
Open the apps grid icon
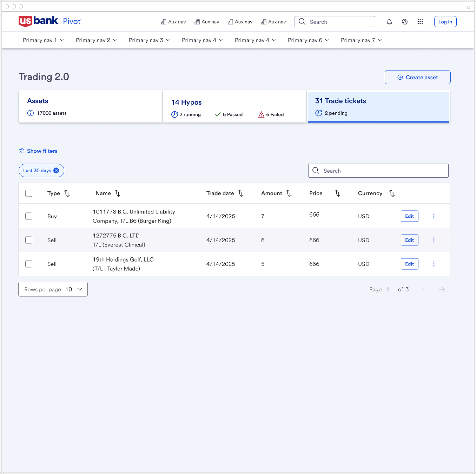(x=420, y=22)
